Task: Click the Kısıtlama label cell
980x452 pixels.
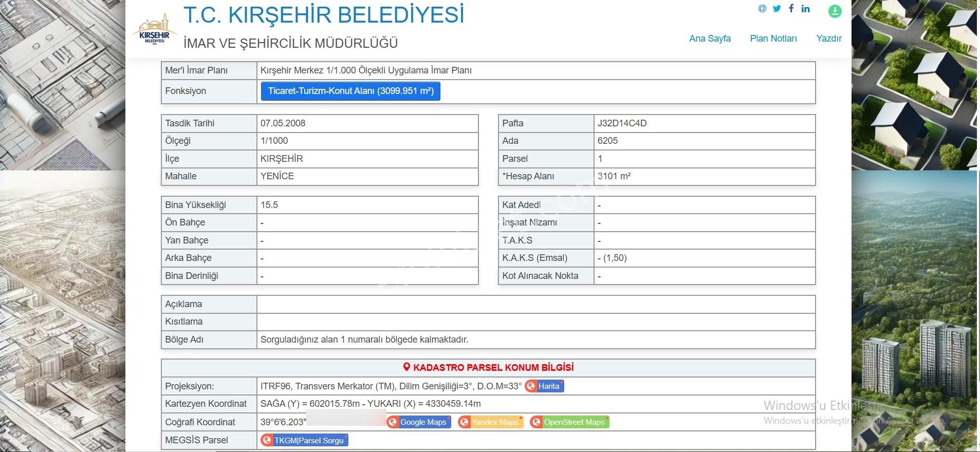Action: tap(209, 322)
